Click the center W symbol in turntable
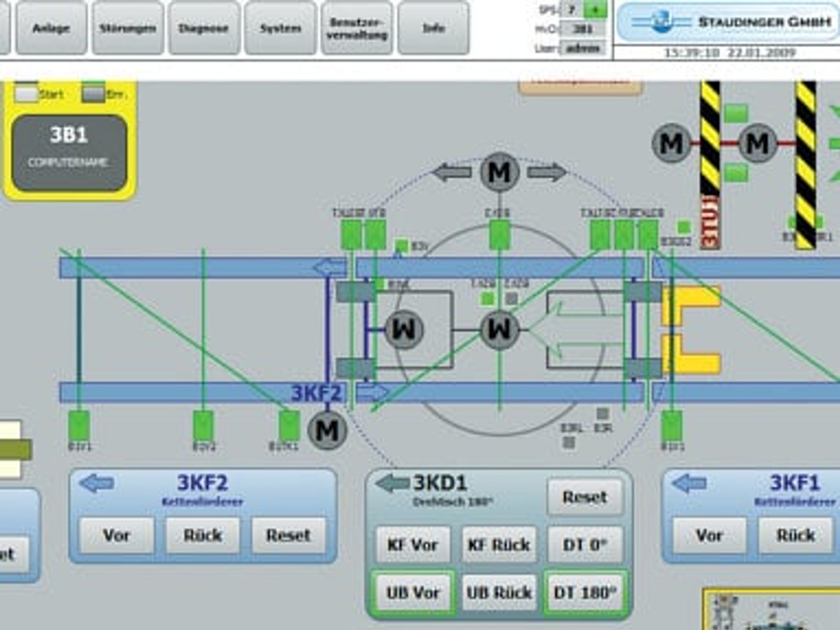 pos(499,330)
